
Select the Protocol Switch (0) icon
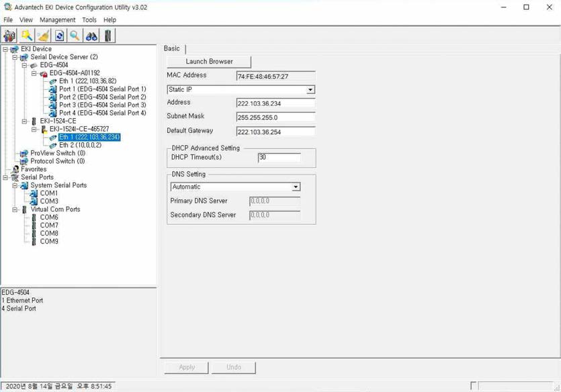[x=24, y=161]
